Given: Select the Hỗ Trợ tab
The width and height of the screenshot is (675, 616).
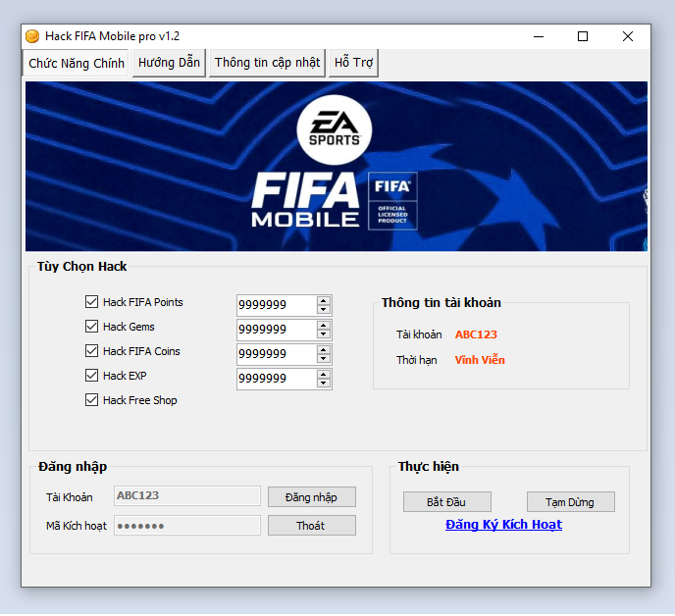Looking at the screenshot, I should click(x=354, y=63).
